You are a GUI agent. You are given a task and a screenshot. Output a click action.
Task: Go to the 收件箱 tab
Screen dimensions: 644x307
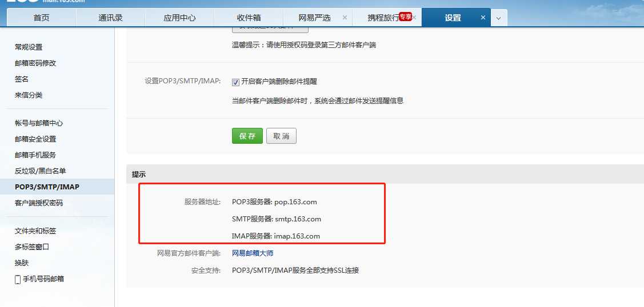(249, 18)
